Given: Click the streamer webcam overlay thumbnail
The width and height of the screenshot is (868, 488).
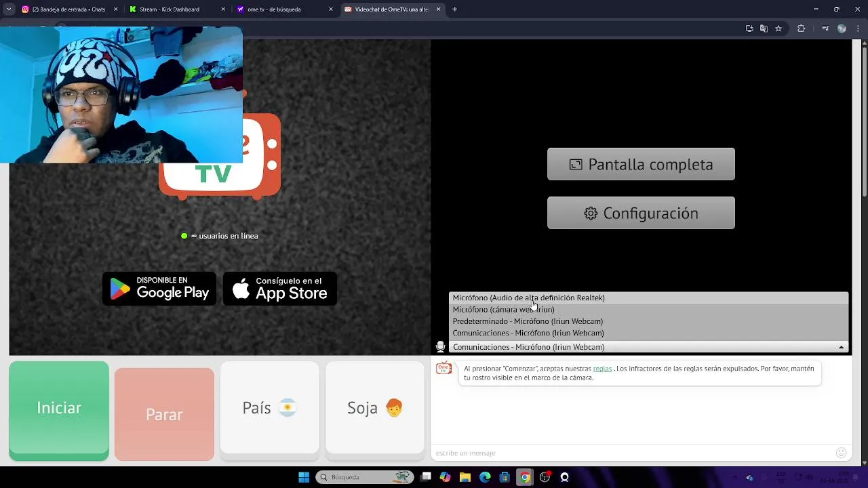Looking at the screenshot, I should 121,95.
